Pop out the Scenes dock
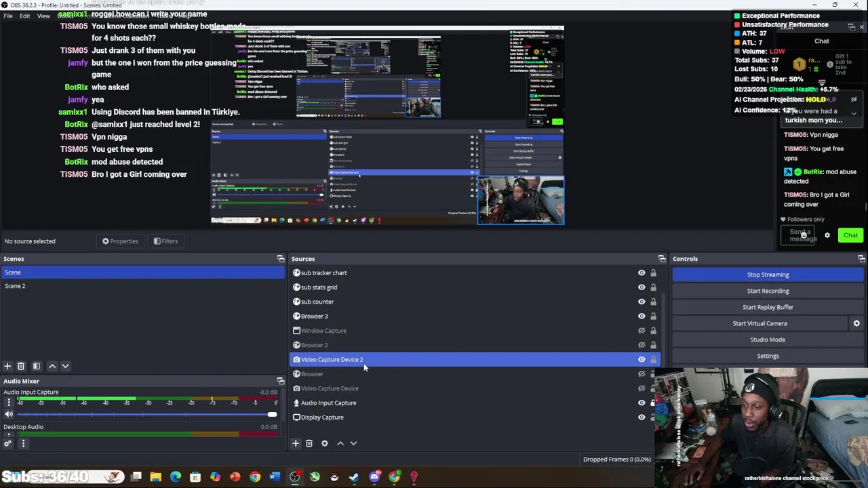This screenshot has width=868, height=488. [281, 259]
